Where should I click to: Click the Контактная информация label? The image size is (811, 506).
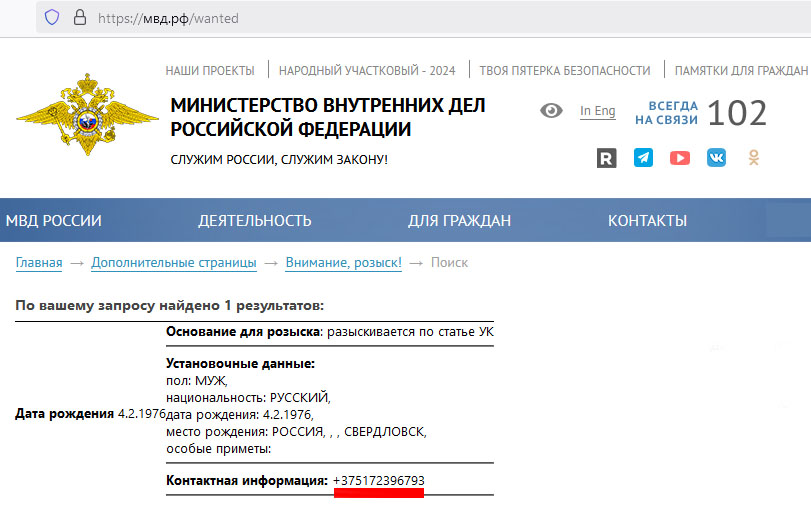pyautogui.click(x=247, y=481)
